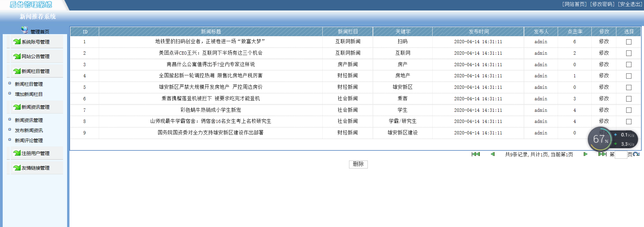The width and height of the screenshot is (644, 227).
Task: Open the 新闻资讯管理 submenu item
Action: click(x=29, y=120)
